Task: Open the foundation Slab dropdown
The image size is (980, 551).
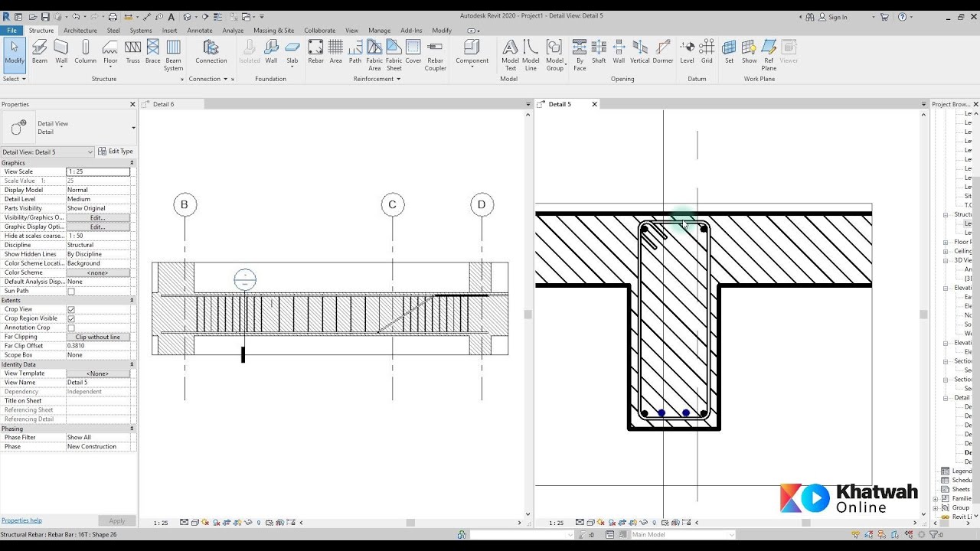Action: [x=292, y=67]
